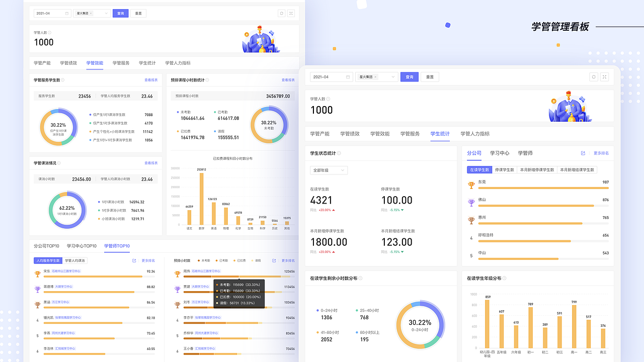Click the export icon beside 更多排名 in the 分公司 ranking card
The height and width of the screenshot is (362, 644).
pyautogui.click(x=583, y=153)
